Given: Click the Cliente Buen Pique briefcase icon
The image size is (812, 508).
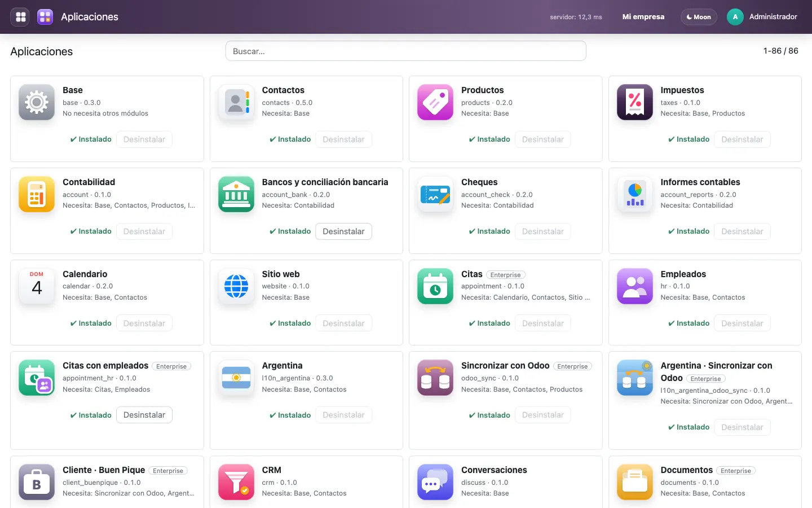Looking at the screenshot, I should 37,482.
